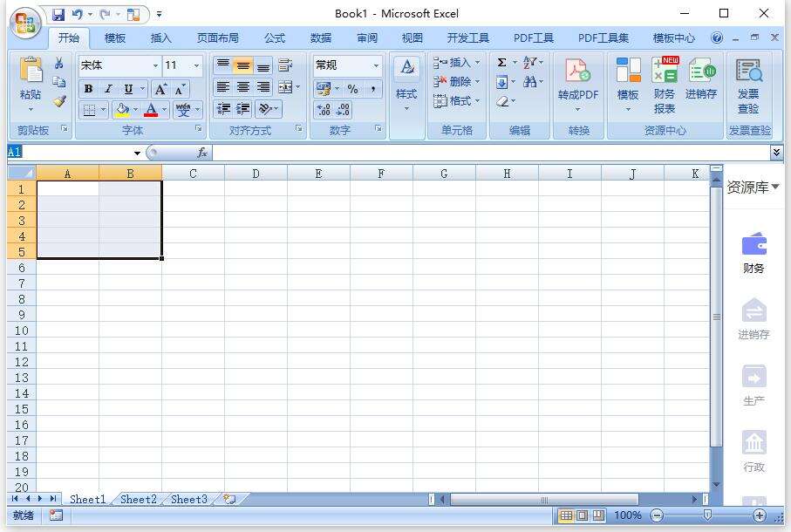Open the 页面布局 ribbon tab
This screenshot has height=532, width=791.
[217, 38]
